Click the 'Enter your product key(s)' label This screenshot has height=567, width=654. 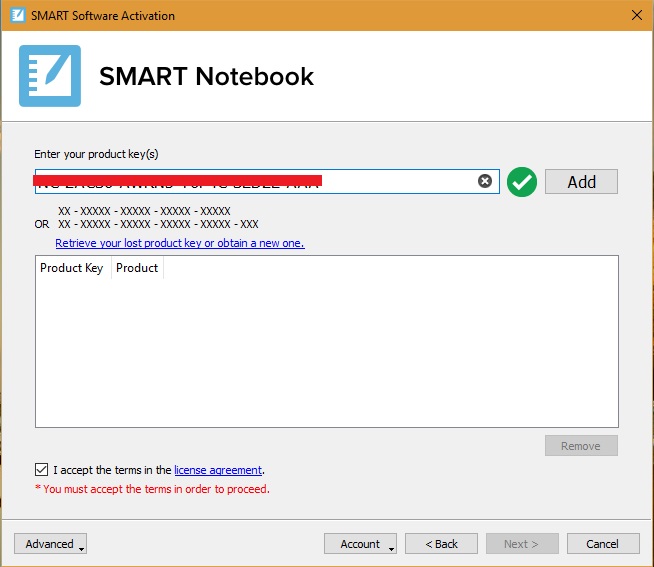pyautogui.click(x=96, y=154)
